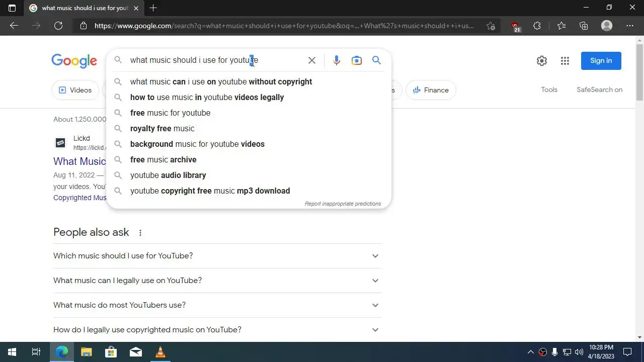Viewport: 644px width, 362px height.
Task: Choose suggestion 'free music for youtube'
Action: [249, 113]
